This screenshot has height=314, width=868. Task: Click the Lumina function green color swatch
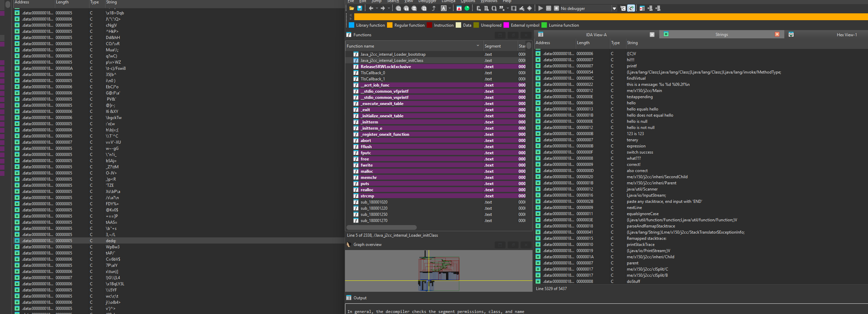tap(544, 25)
